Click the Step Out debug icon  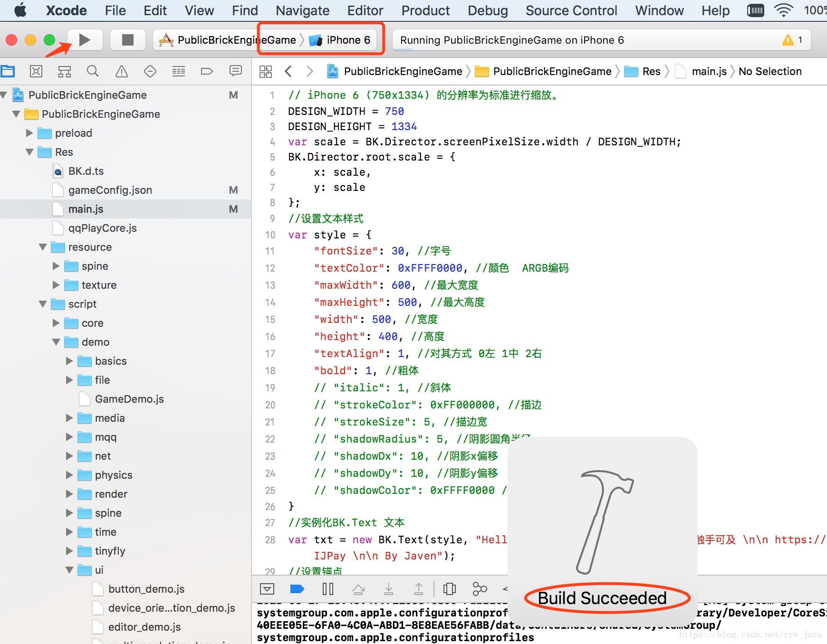[x=419, y=589]
